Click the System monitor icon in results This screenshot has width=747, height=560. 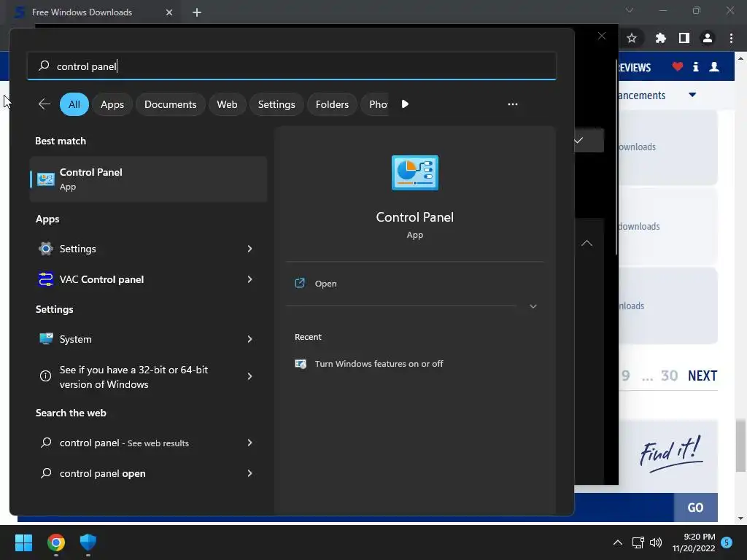pyautogui.click(x=46, y=338)
